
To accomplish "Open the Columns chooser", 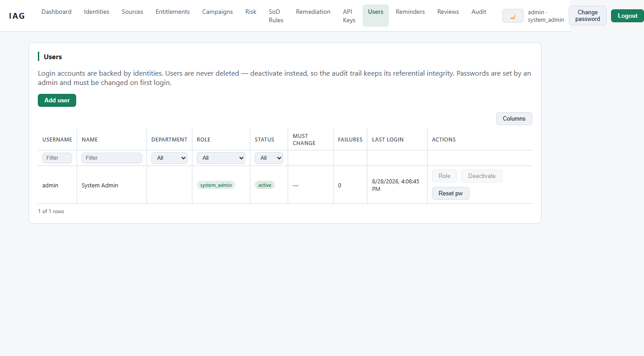I will pyautogui.click(x=514, y=118).
